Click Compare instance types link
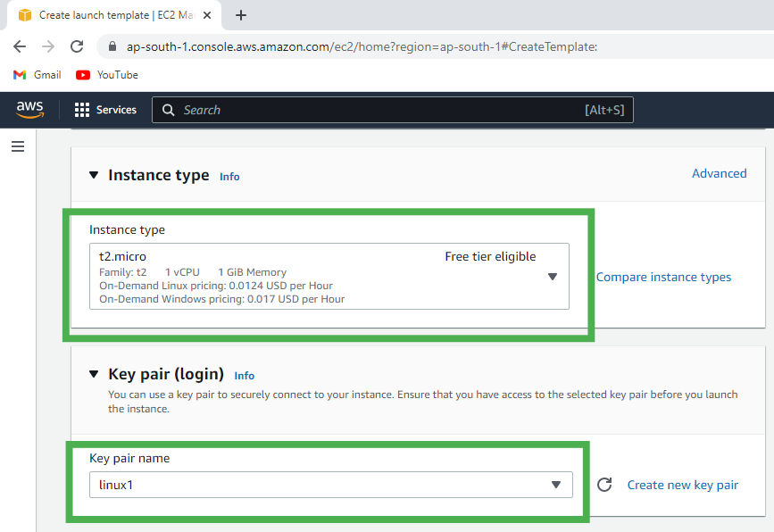 pyautogui.click(x=663, y=277)
